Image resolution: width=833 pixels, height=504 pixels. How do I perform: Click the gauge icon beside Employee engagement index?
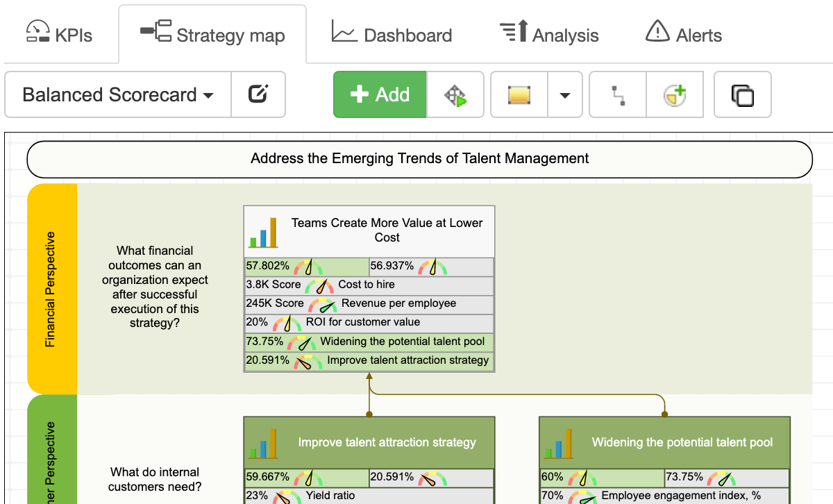pos(582,497)
